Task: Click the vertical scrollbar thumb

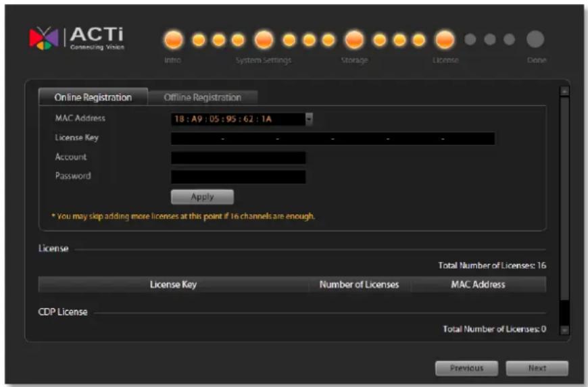Action: pos(564,199)
